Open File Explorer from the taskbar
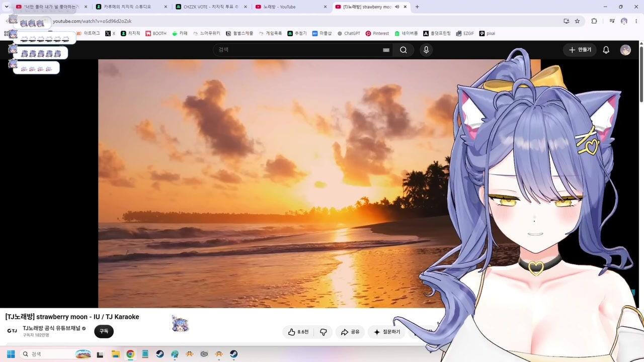This screenshot has width=644, height=362. pos(115,354)
